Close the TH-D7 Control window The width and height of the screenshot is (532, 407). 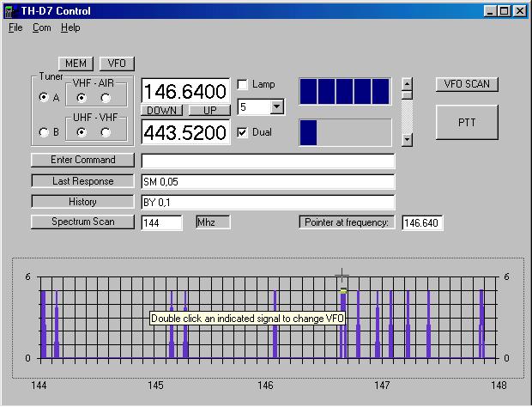(520, 11)
